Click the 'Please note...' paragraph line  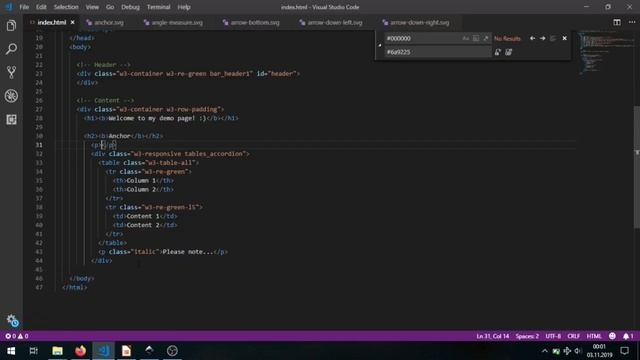click(163, 252)
